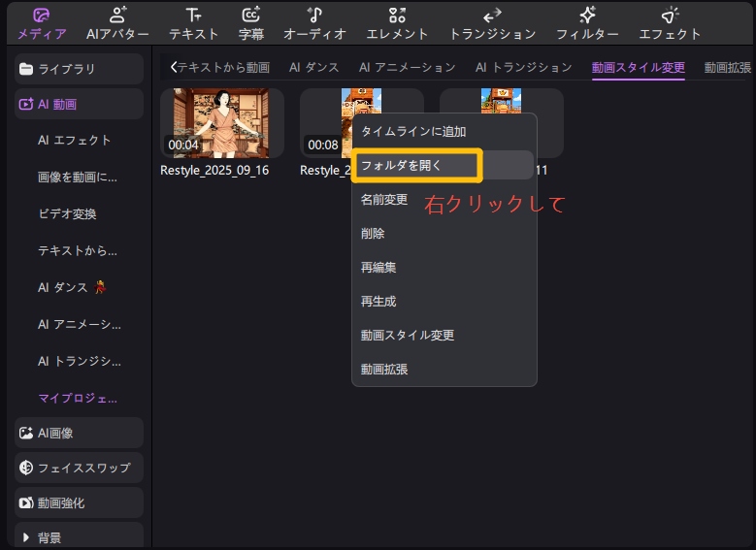Collapse the AI 動画 section
This screenshot has width=756, height=550.
coord(78,104)
